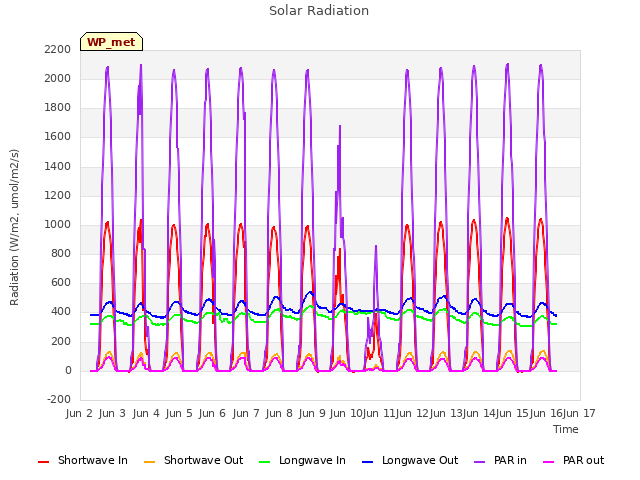Click the Jun 4 x-axis tick label

tap(146, 413)
